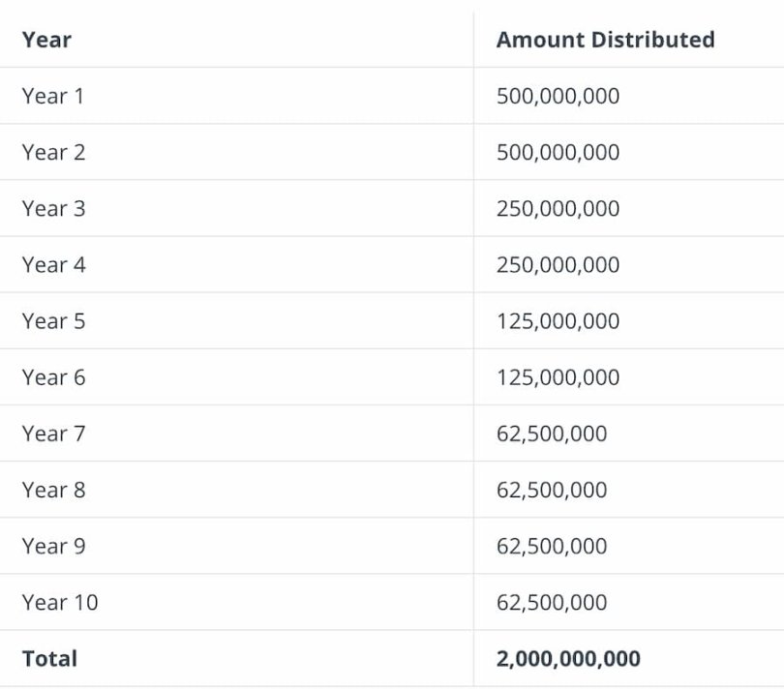Click the 2,000,000,000 total amount

[567, 658]
